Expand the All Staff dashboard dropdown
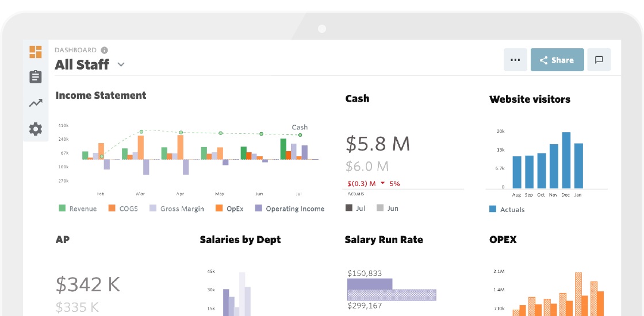Image resolution: width=644 pixels, height=316 pixels. pyautogui.click(x=121, y=65)
